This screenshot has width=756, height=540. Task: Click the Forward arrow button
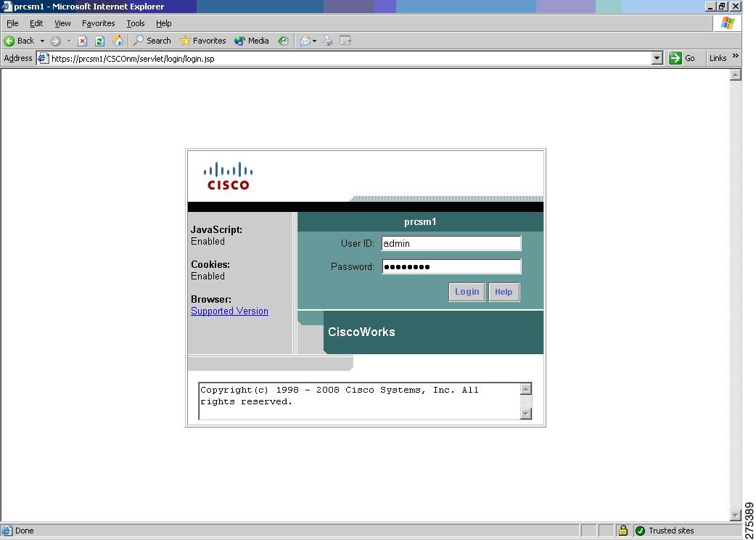coord(55,41)
